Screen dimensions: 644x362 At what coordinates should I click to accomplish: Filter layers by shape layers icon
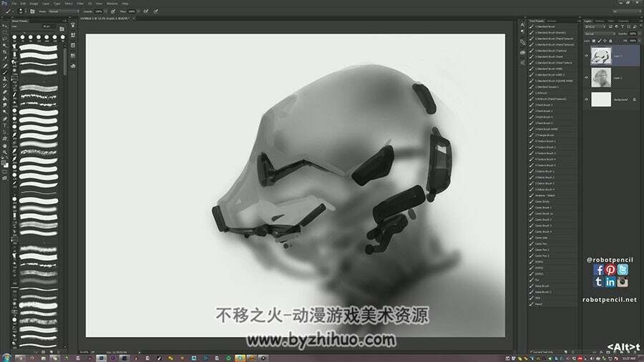tap(628, 26)
